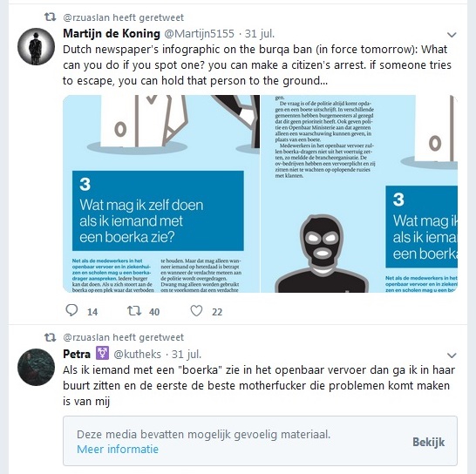Expand options chevron on Petra's tweet

click(x=452, y=355)
